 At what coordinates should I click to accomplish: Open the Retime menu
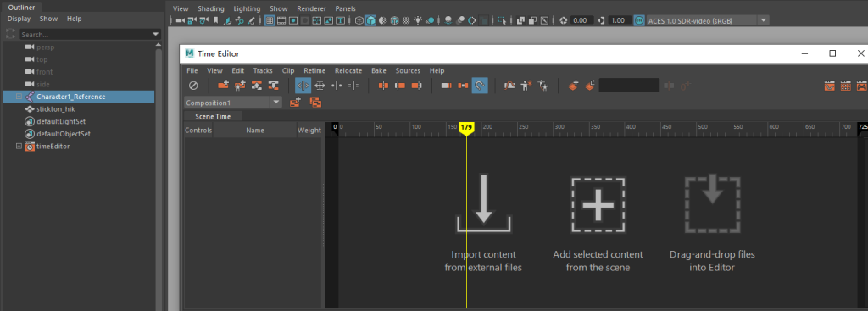point(314,71)
